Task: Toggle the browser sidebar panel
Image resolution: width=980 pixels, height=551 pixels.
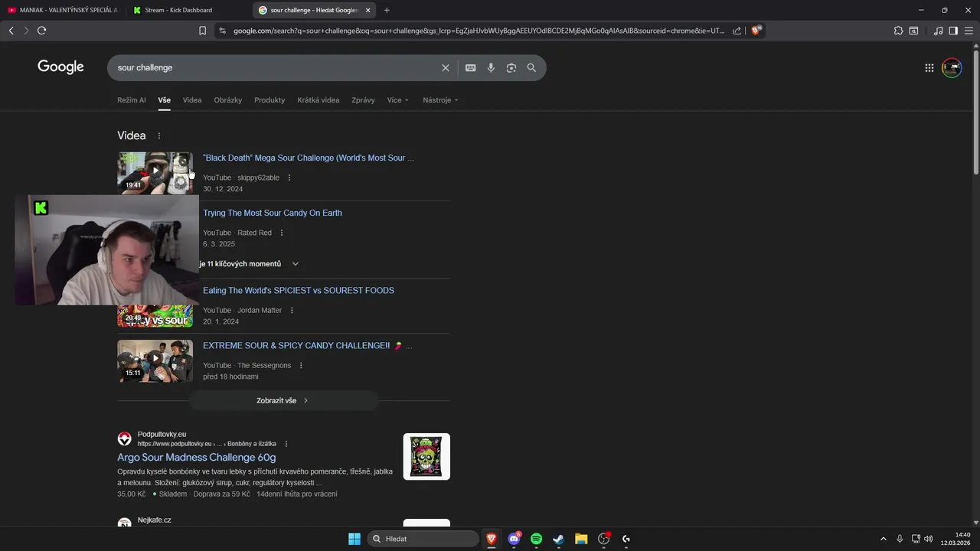Action: 953,31
